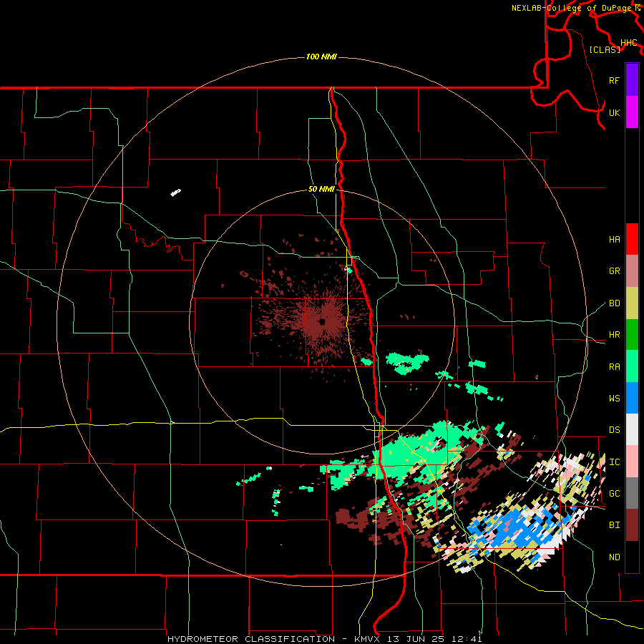644x644 pixels.
Task: Click the HR legend label
Action: pyautogui.click(x=614, y=335)
